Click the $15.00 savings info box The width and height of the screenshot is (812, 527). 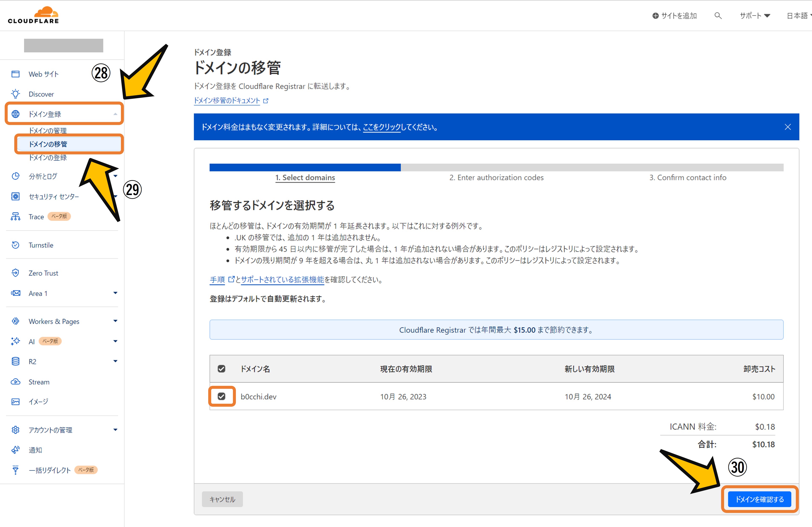pyautogui.click(x=496, y=330)
